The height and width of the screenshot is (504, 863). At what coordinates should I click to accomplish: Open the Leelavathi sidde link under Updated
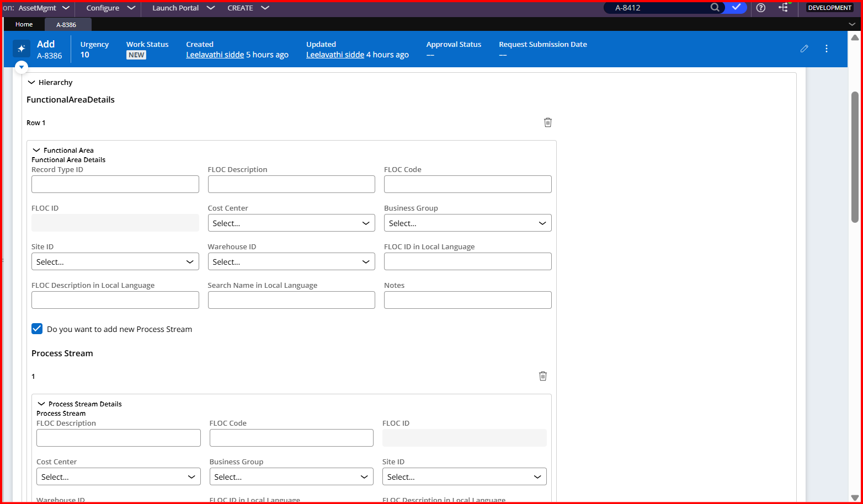pos(334,55)
